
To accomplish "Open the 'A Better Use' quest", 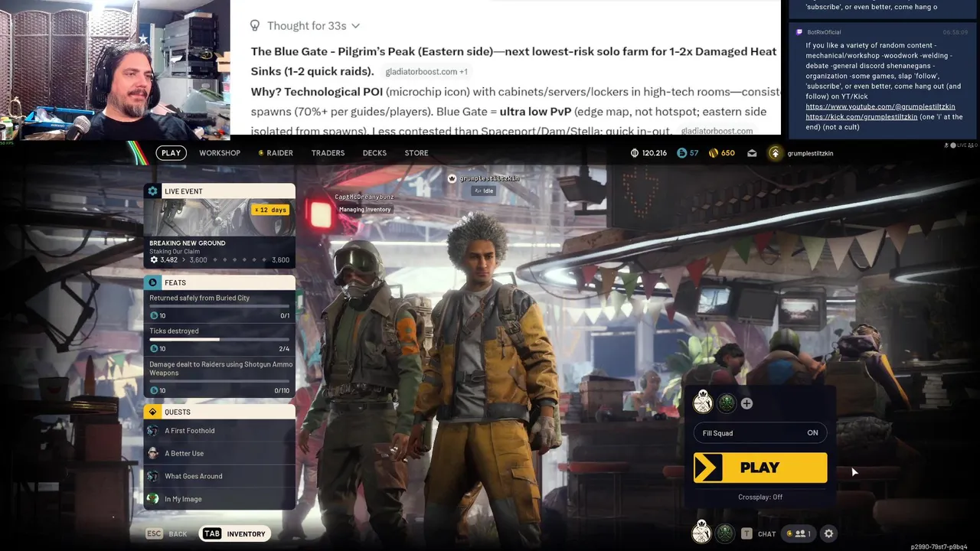I will pyautogui.click(x=220, y=454).
